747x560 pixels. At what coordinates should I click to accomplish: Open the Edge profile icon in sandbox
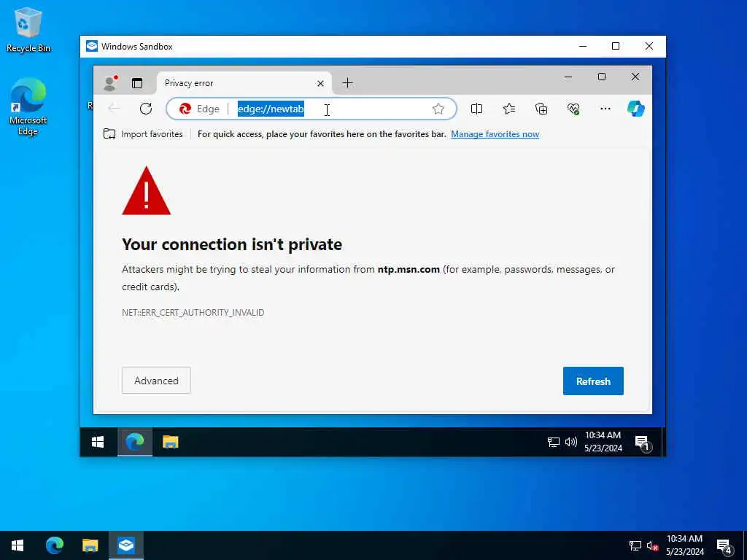[x=110, y=83]
